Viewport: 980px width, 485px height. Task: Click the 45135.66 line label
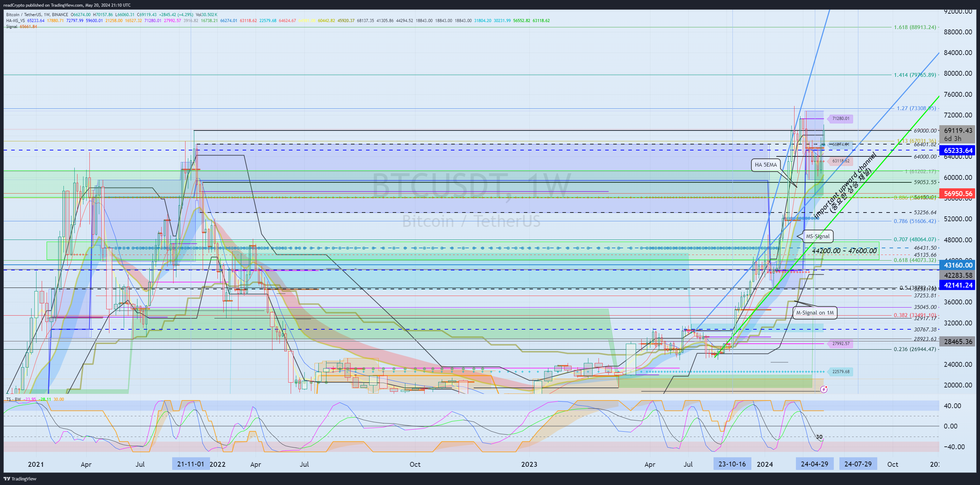pos(925,255)
